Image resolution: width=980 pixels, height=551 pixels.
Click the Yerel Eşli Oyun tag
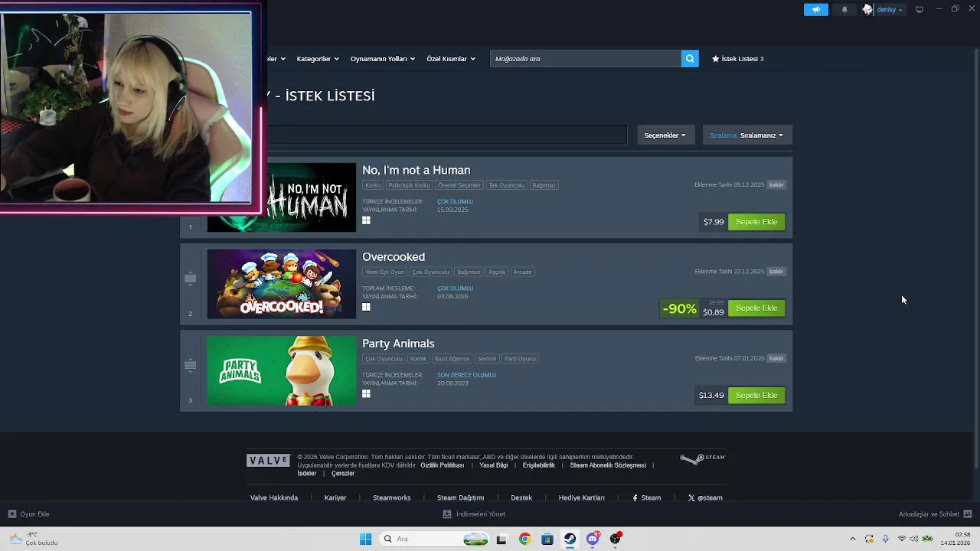pyautogui.click(x=385, y=272)
